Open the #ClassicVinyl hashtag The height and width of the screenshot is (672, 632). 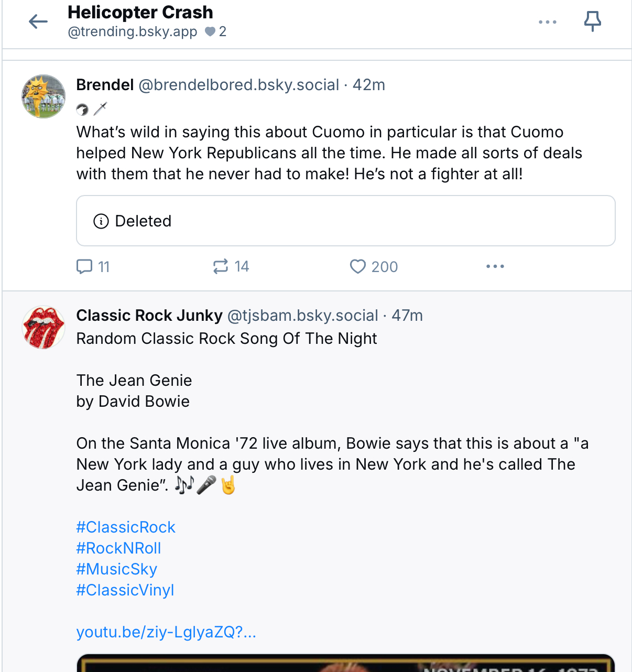125,590
